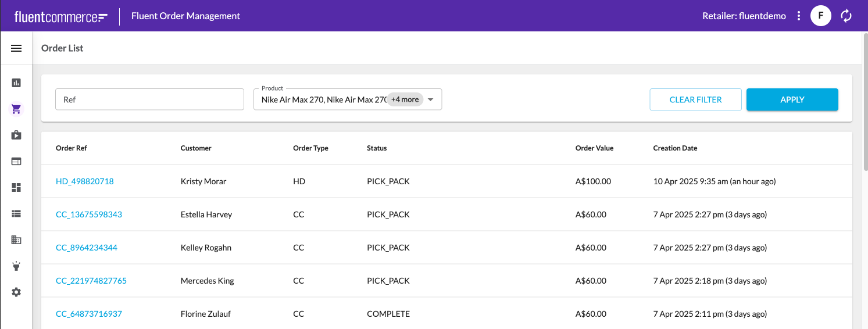This screenshot has width=868, height=329.
Task: Click the list view sidebar icon
Action: coord(16,213)
